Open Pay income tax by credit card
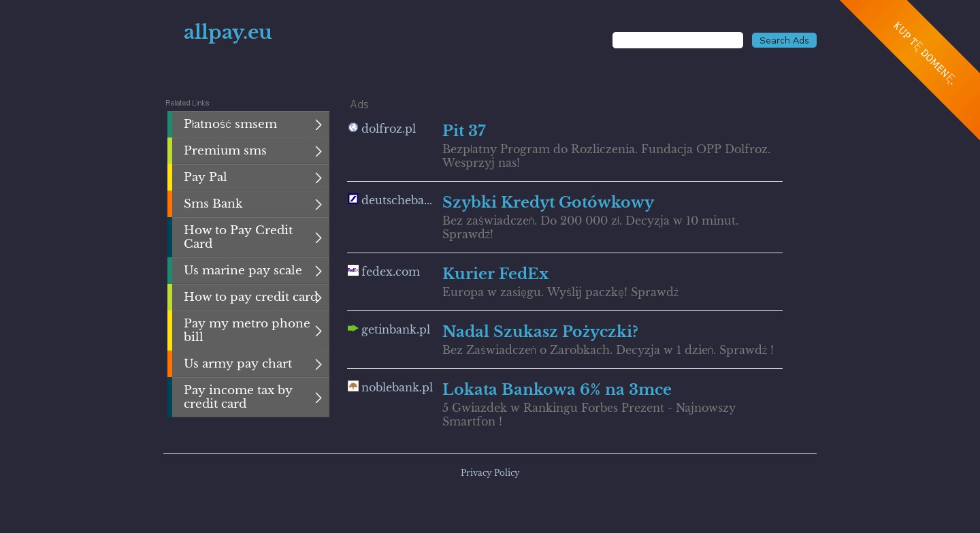Viewport: 980px width, 533px height. pyautogui.click(x=238, y=397)
